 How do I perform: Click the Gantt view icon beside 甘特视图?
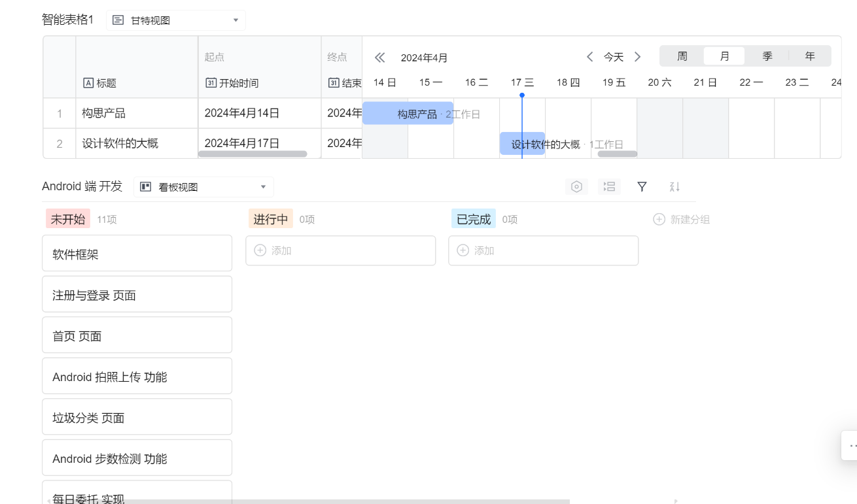(x=118, y=20)
